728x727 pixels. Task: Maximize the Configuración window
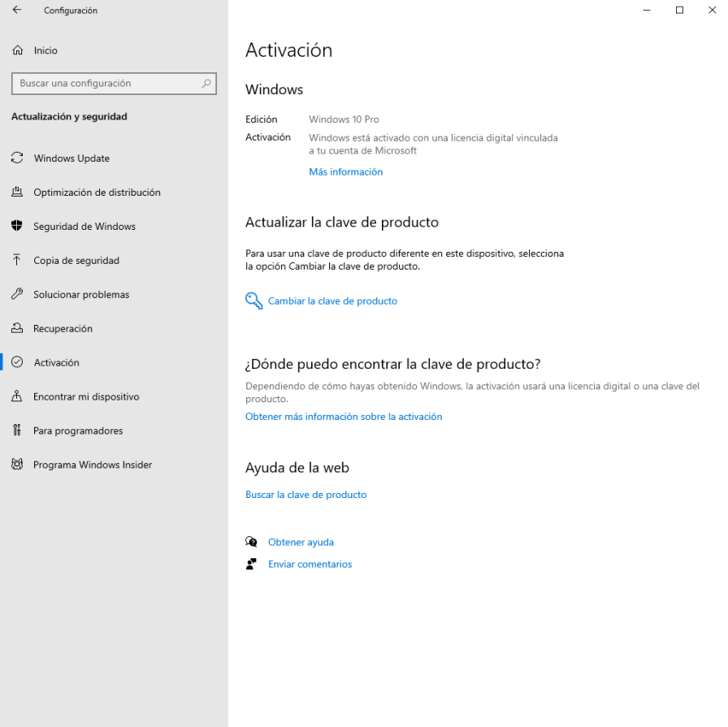[679, 10]
